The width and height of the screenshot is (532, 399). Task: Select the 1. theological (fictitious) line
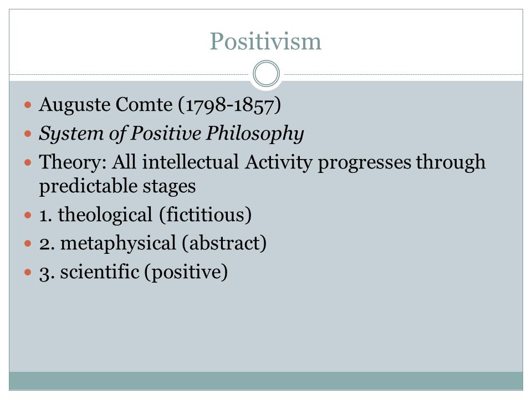[x=145, y=215]
